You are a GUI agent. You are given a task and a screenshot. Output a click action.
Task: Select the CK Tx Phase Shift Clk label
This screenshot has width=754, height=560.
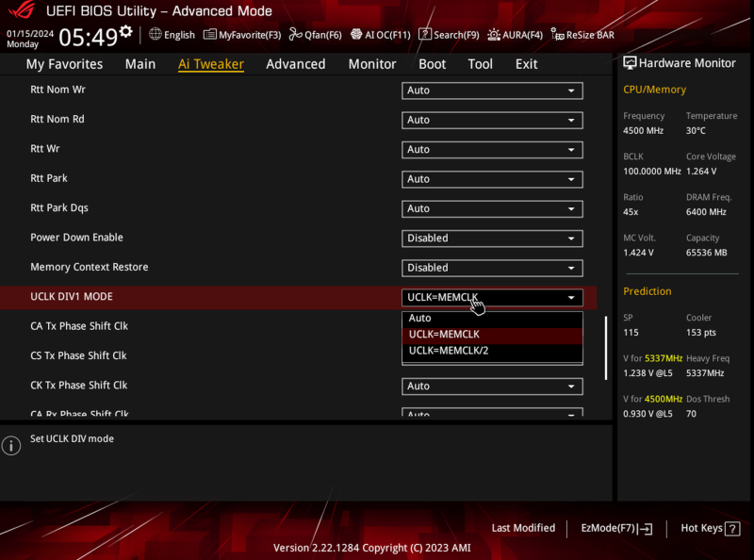click(79, 386)
